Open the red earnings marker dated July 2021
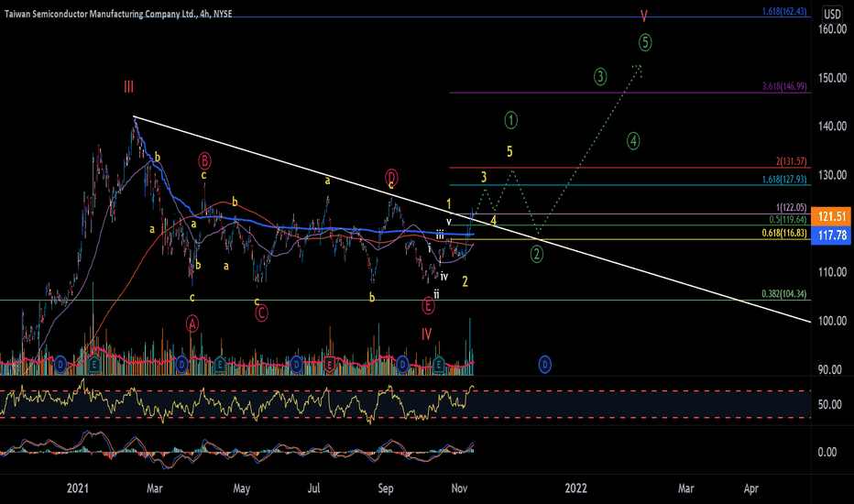The image size is (854, 504). tap(329, 364)
